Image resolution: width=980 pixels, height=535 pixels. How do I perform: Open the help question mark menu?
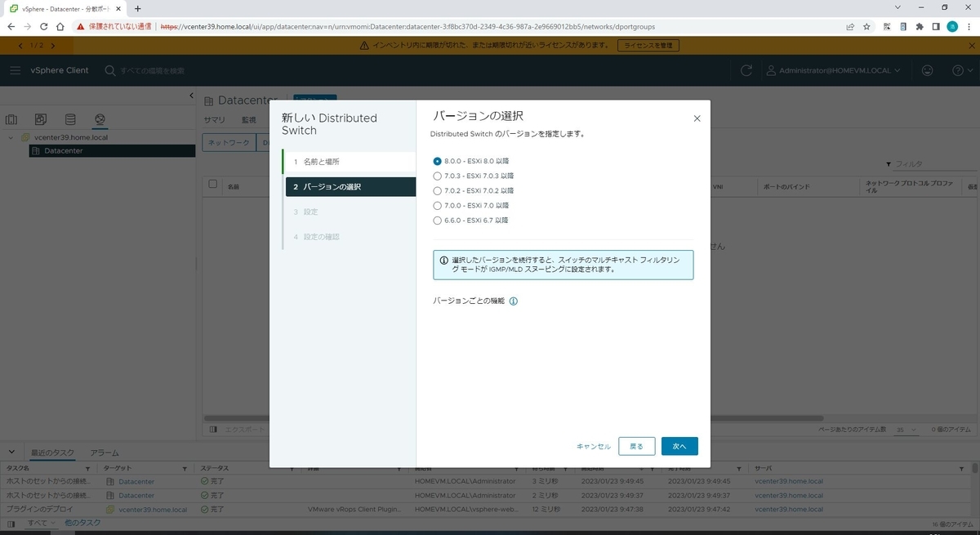(962, 70)
